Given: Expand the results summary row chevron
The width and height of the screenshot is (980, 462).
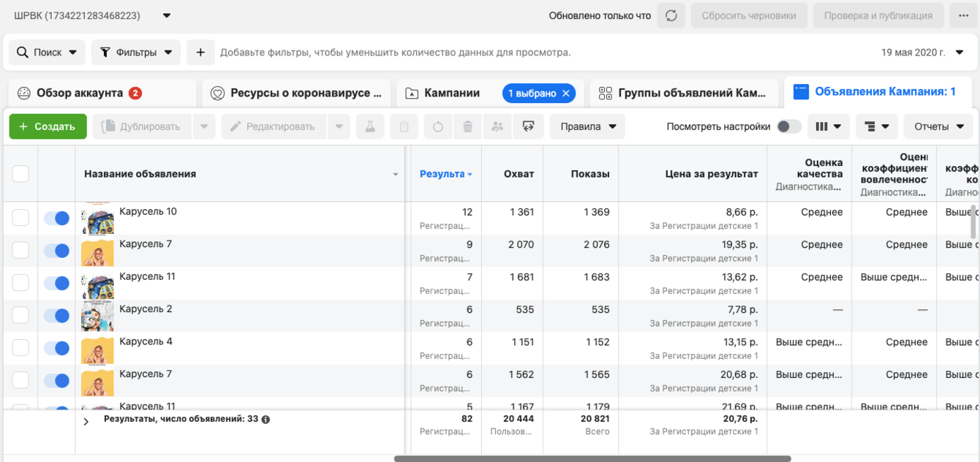Looking at the screenshot, I should 86,421.
